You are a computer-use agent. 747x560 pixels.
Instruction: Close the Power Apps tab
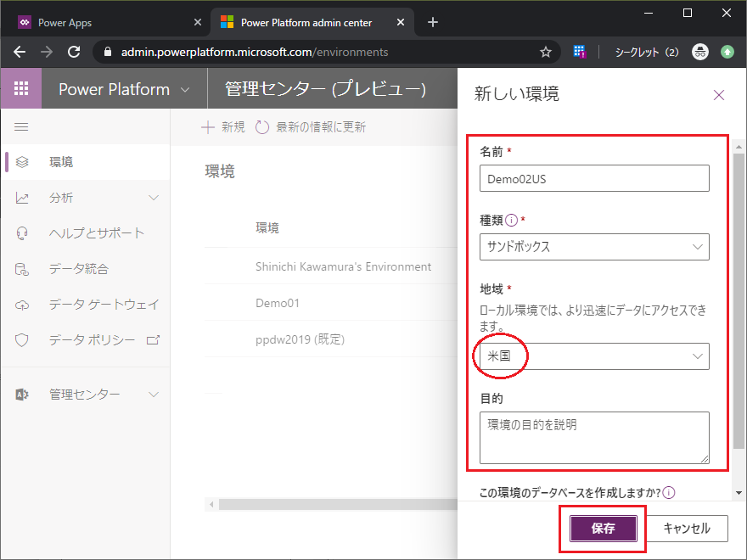click(198, 22)
